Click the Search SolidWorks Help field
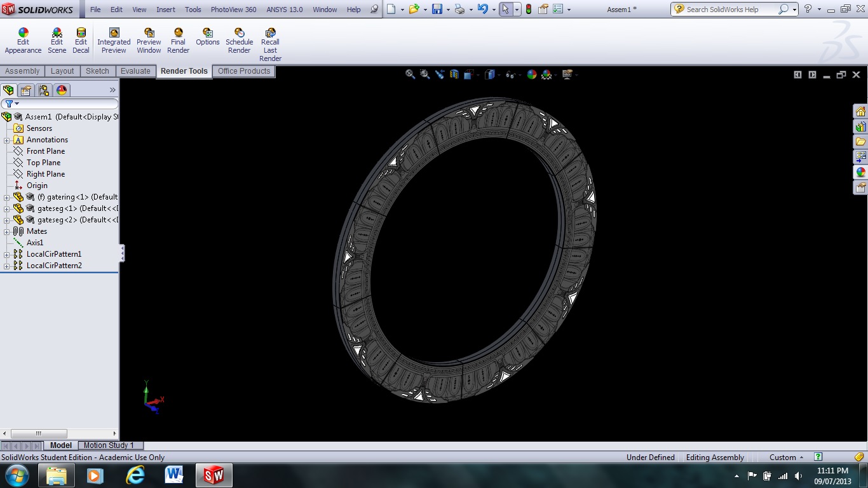The width and height of the screenshot is (868, 488). pos(731,10)
